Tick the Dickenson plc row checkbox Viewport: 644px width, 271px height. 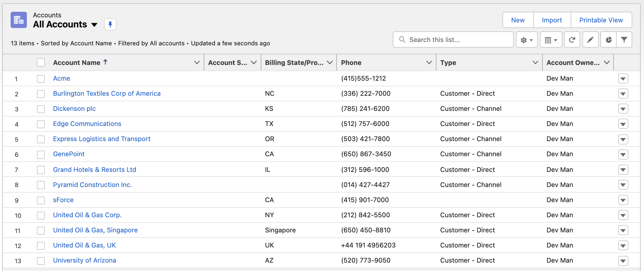(41, 109)
